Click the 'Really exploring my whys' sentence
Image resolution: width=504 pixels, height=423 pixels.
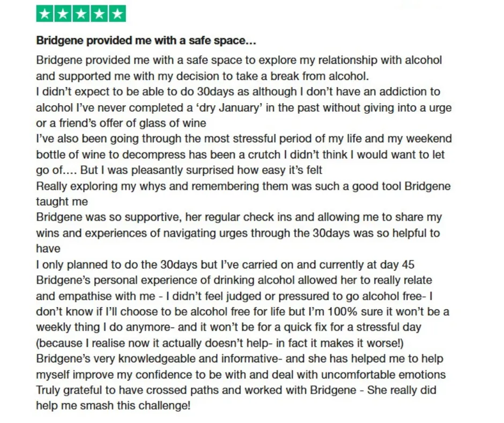243,186
